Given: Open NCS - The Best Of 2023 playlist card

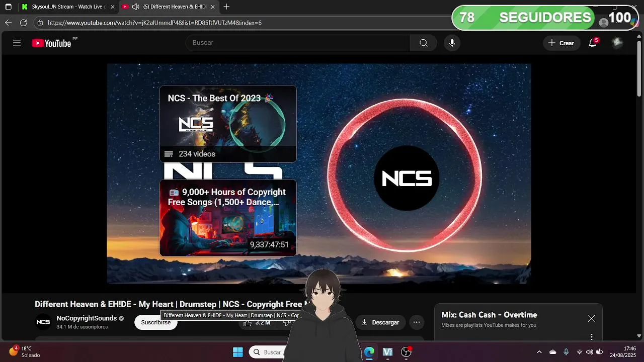Looking at the screenshot, I should click(228, 124).
